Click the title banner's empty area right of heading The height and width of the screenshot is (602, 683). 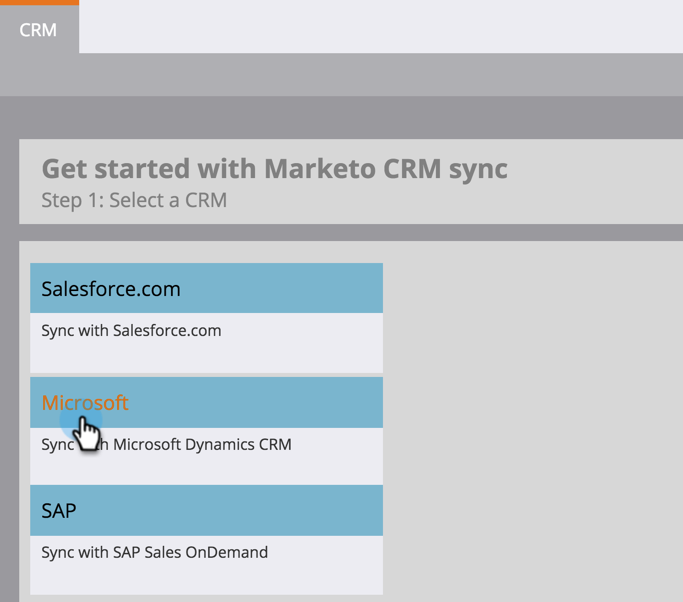pos(600,182)
